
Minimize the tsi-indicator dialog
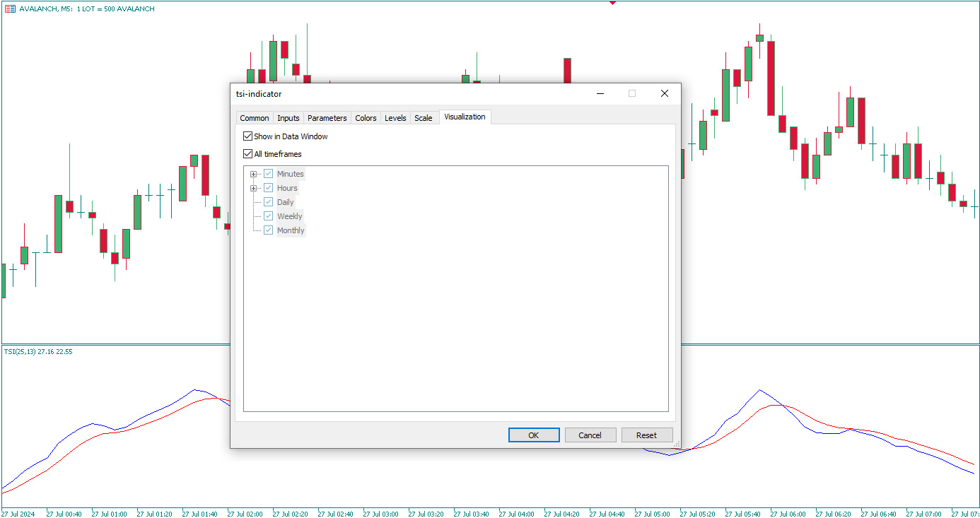(x=600, y=94)
